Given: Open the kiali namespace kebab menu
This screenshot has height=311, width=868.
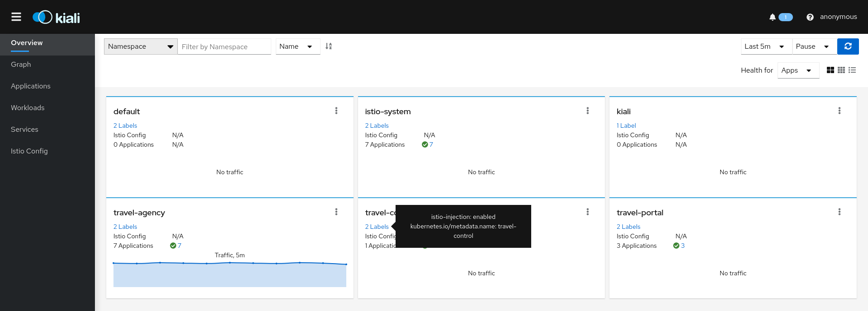Looking at the screenshot, I should (x=839, y=111).
